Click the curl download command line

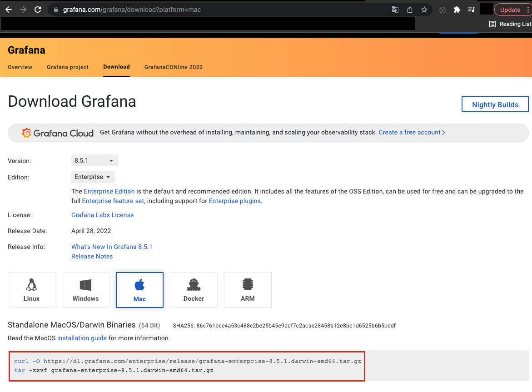[x=188, y=361]
